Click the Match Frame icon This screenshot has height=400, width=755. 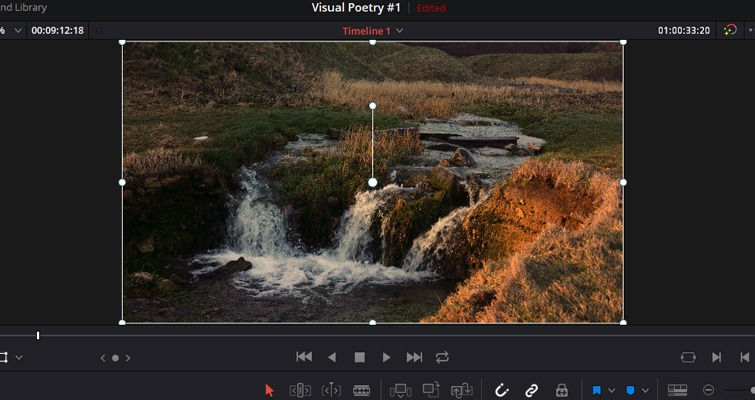(688, 357)
